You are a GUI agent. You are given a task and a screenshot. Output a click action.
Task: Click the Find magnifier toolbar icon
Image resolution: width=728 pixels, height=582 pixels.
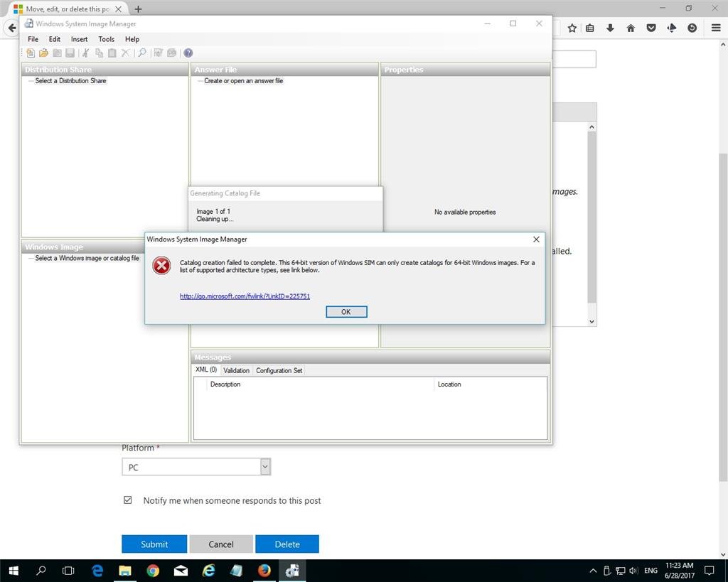point(142,53)
